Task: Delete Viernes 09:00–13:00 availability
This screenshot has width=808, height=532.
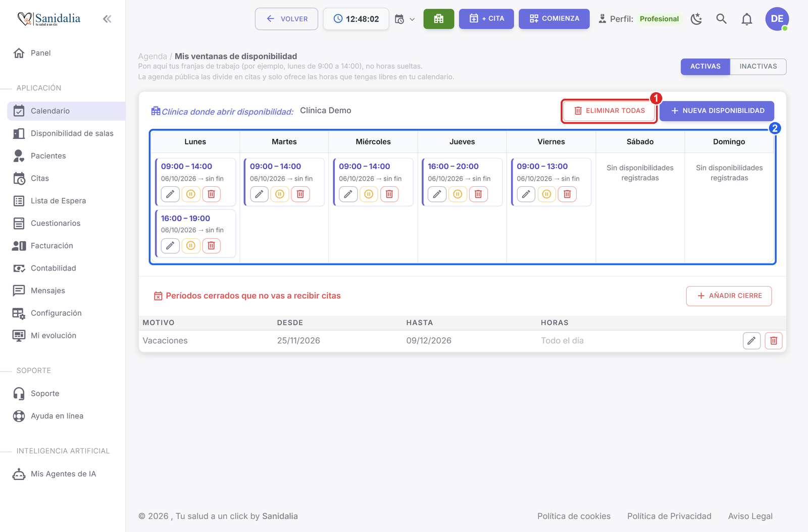Action: pyautogui.click(x=567, y=194)
